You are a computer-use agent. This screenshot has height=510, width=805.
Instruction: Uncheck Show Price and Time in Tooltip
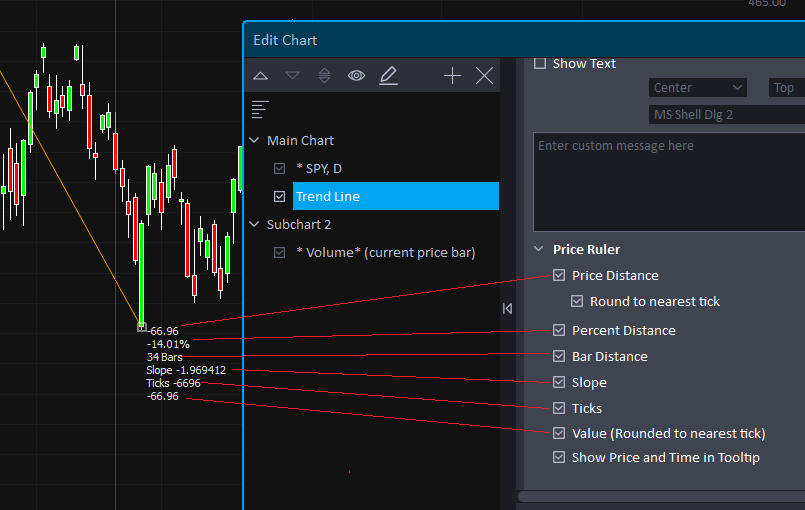pyautogui.click(x=559, y=457)
